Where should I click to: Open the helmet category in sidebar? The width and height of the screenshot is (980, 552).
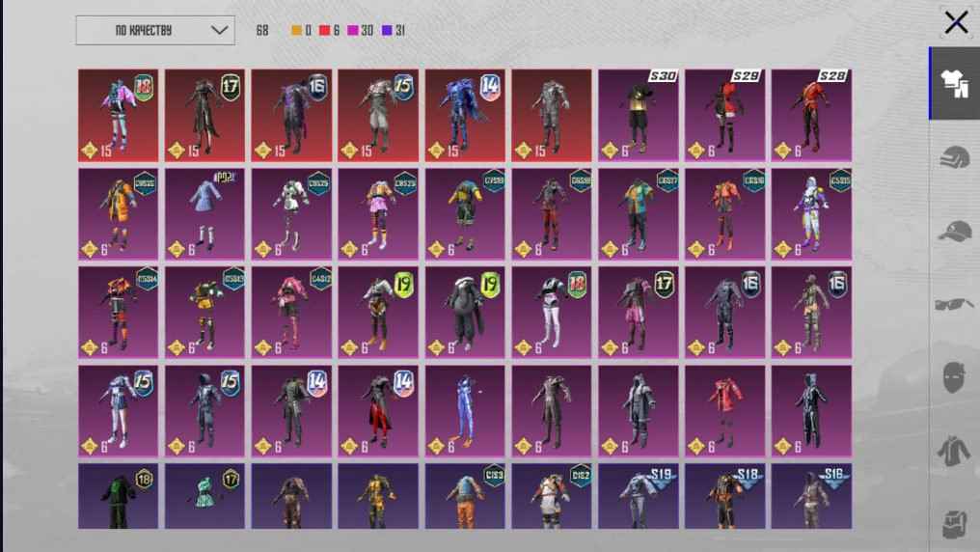pos(954,157)
